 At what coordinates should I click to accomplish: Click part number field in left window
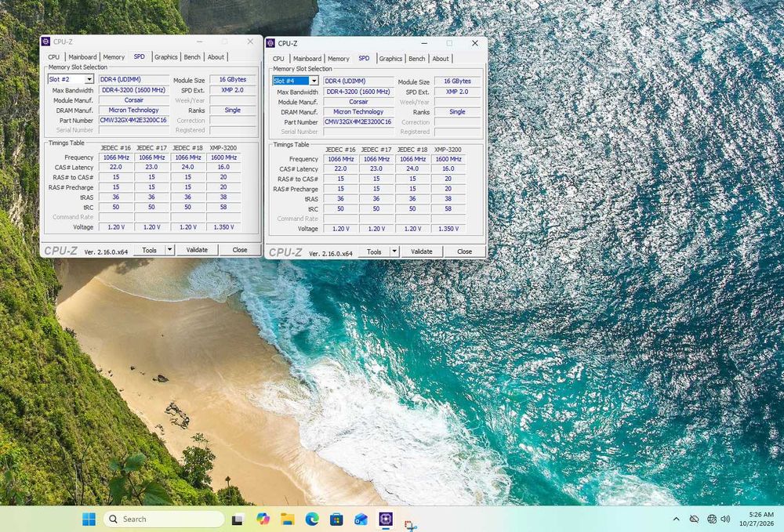[133, 120]
